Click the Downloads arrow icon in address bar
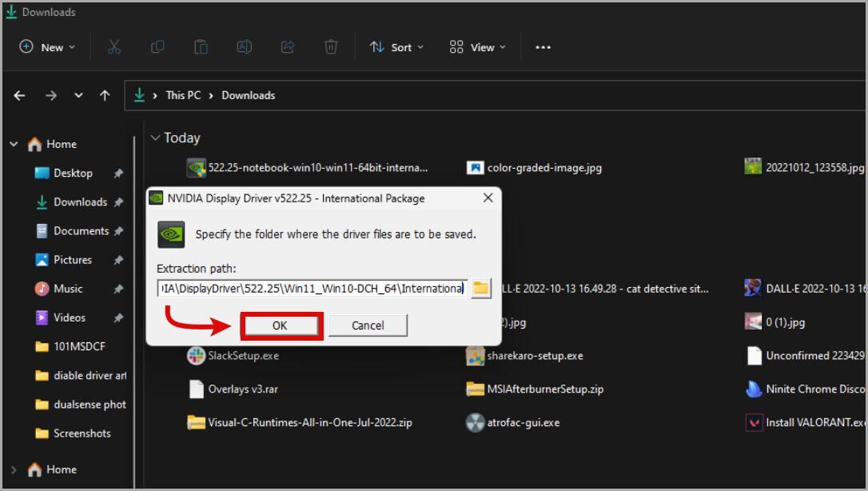Screen dimensions: 868x491 coord(140,95)
